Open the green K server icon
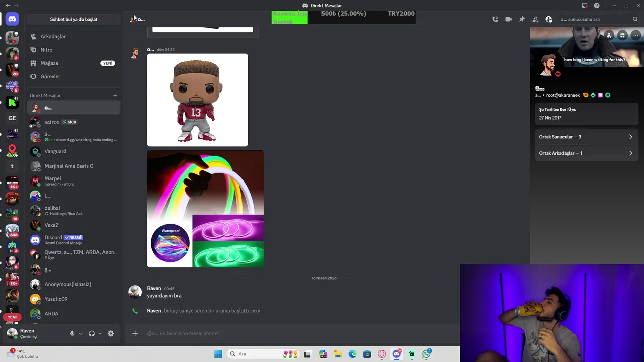This screenshot has height=362, width=644. [12, 102]
